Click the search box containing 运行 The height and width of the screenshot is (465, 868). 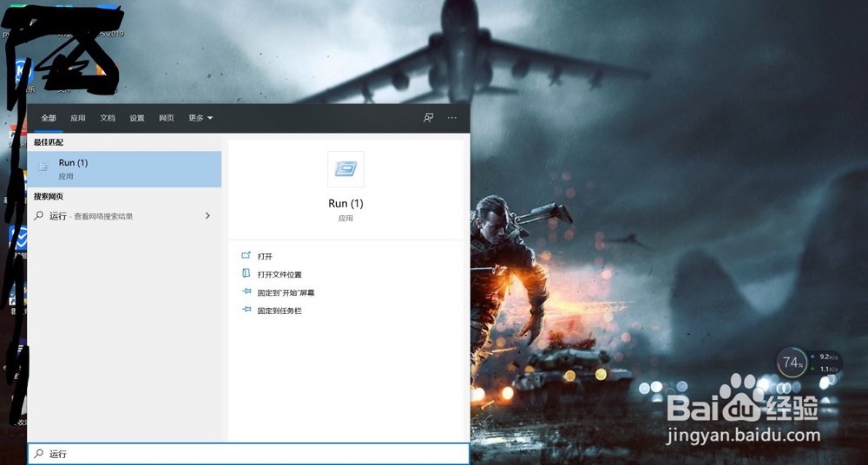click(248, 454)
